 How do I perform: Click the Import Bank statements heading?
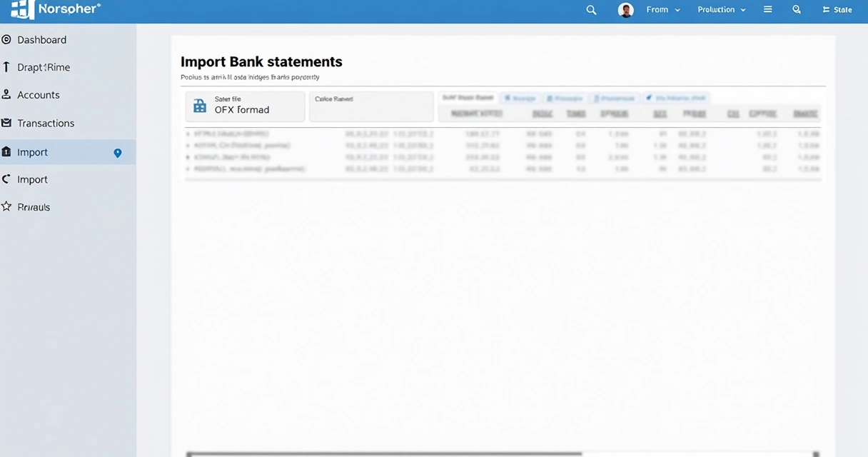[261, 62]
